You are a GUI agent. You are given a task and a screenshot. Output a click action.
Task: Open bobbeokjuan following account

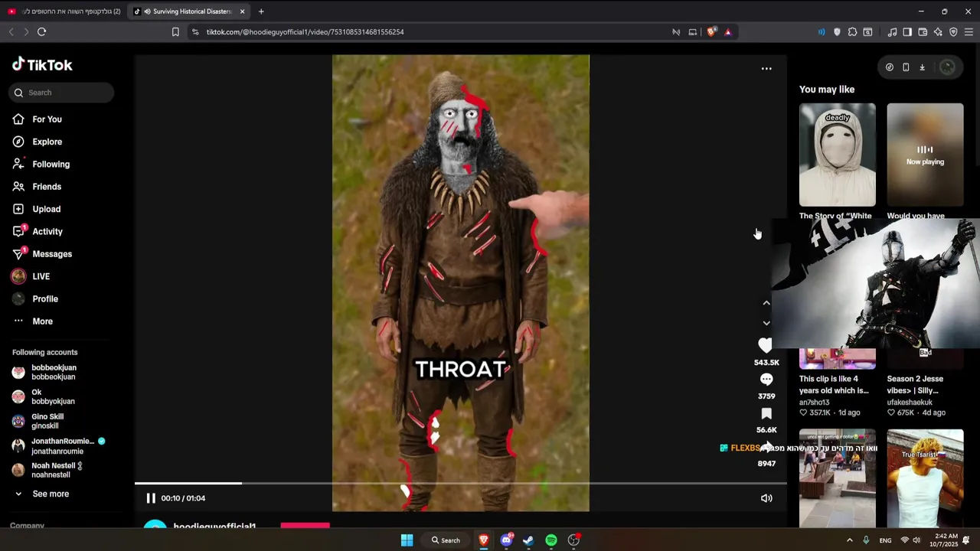pos(54,372)
